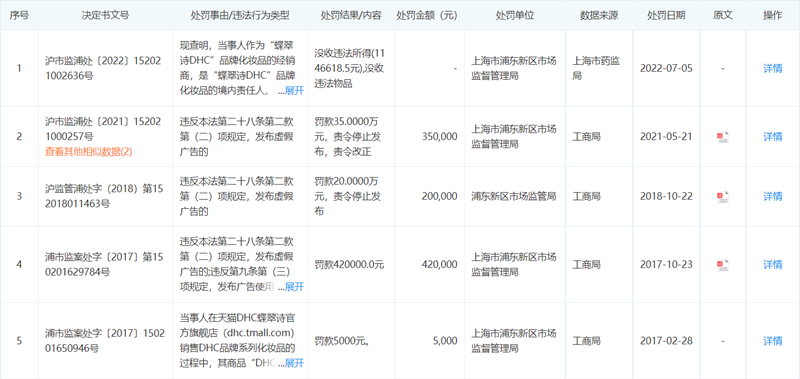This screenshot has height=379, width=800.
Task: Open 详情 for the 2018-10-22 penalty
Action: click(x=772, y=196)
